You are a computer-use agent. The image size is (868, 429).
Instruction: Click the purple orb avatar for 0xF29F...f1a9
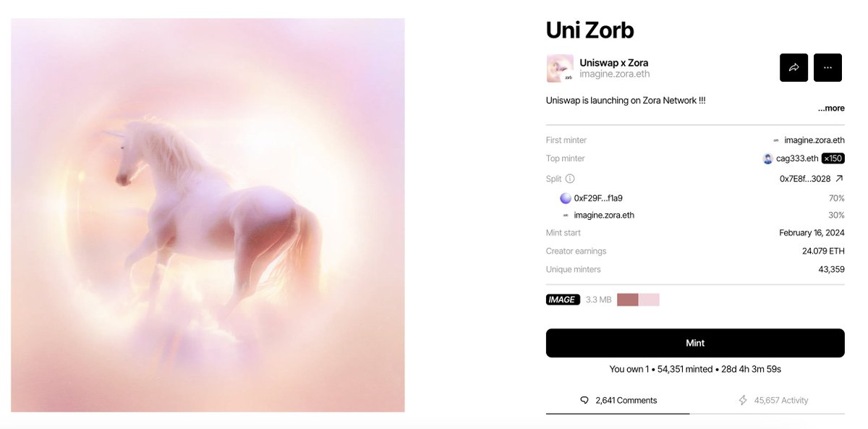coord(566,197)
